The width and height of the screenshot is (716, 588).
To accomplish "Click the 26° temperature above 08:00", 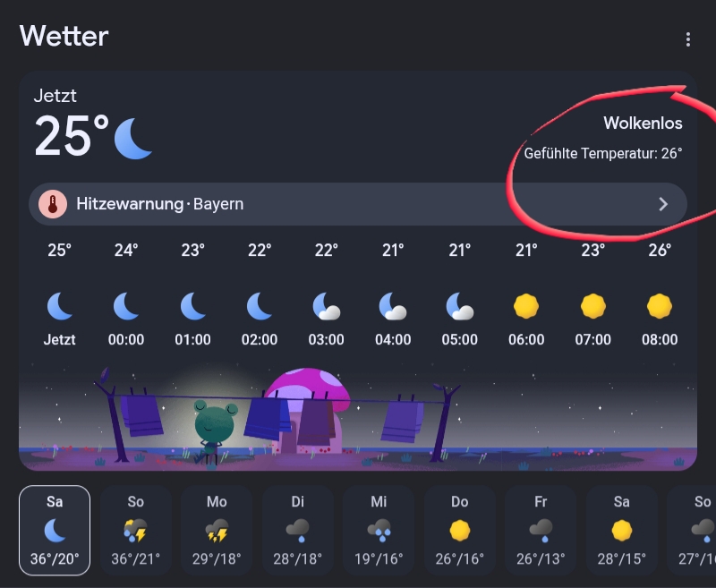I will pyautogui.click(x=660, y=251).
